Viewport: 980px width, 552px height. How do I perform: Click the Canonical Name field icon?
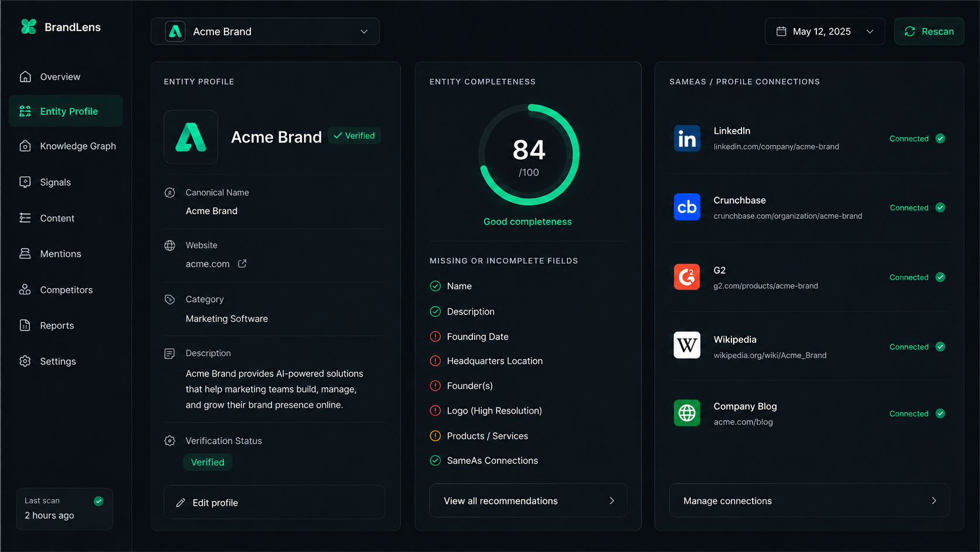click(170, 192)
